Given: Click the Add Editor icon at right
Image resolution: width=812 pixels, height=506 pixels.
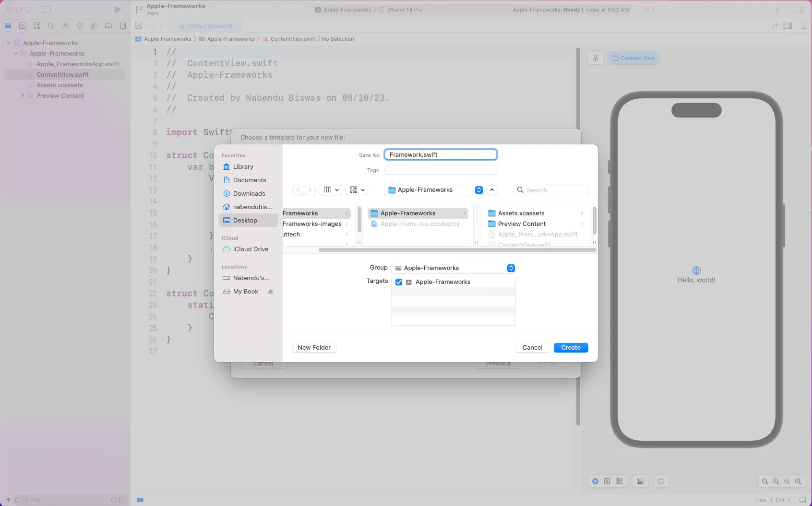Looking at the screenshot, I should pyautogui.click(x=804, y=26).
